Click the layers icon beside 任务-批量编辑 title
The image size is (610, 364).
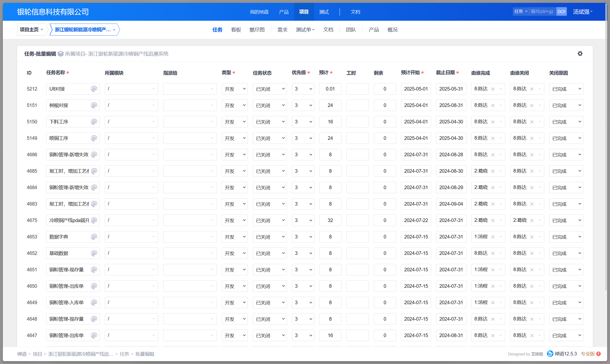(61, 54)
